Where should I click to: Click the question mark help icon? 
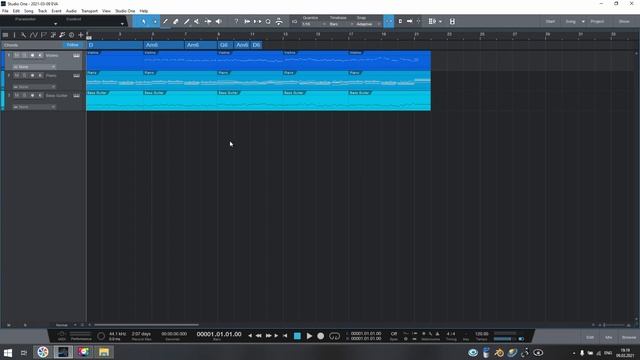[236, 21]
